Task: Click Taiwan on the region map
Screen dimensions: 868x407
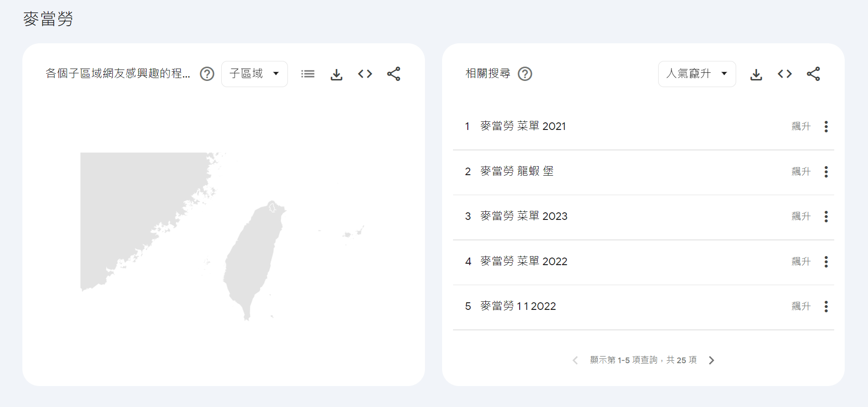Action: 252,257
